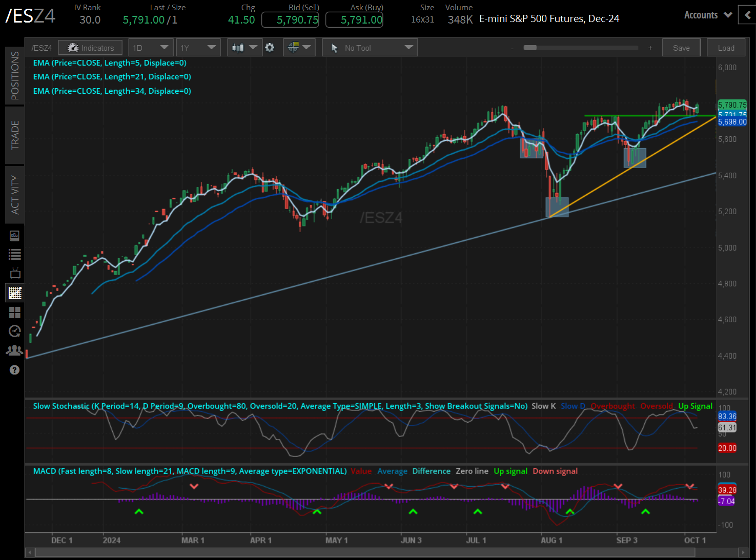
Task: Switch to the ACTIVITY tab
Action: coord(14,195)
